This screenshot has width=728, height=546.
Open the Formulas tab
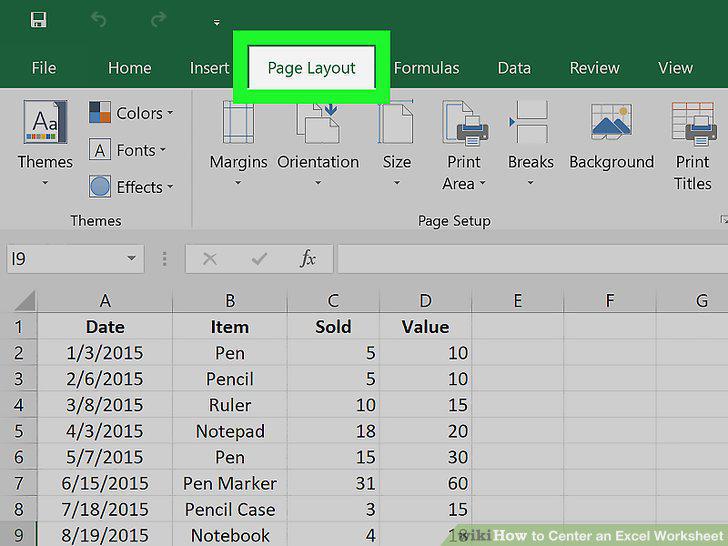[426, 68]
